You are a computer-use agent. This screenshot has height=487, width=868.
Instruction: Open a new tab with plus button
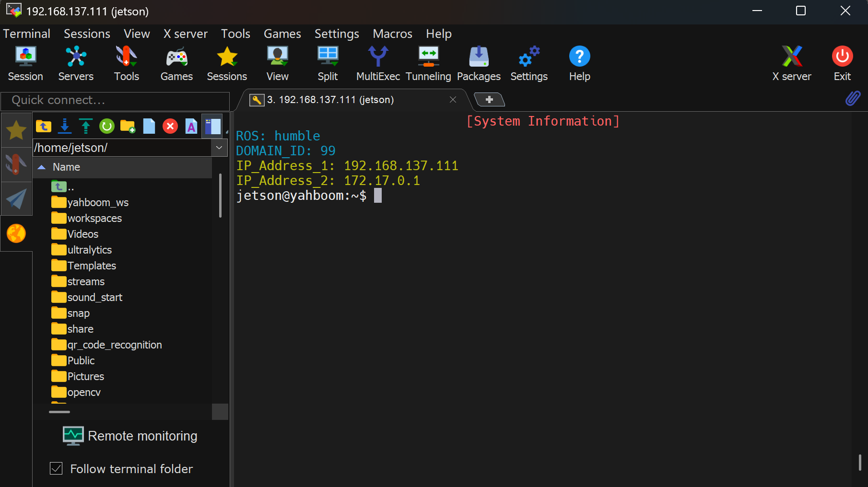pos(489,99)
